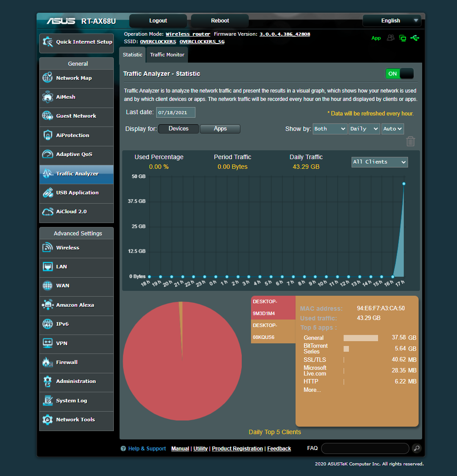Click the AiMesh sidebar icon
The width and height of the screenshot is (457, 476).
(x=47, y=97)
